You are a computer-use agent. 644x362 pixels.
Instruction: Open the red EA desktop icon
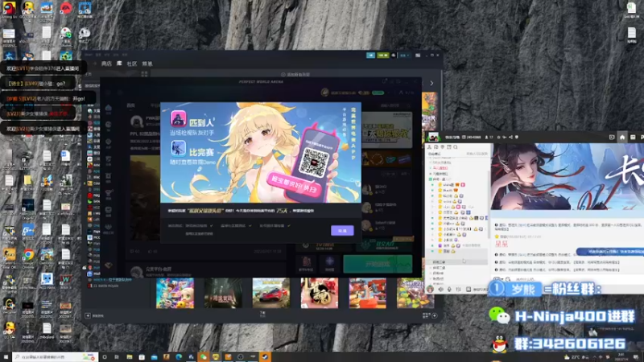click(x=66, y=8)
